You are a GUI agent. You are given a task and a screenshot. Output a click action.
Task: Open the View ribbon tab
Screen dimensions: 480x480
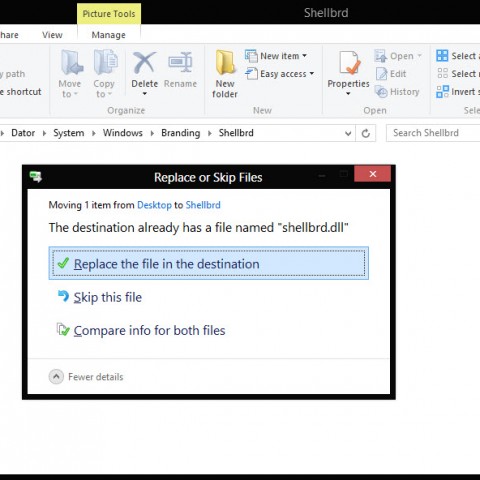coord(52,35)
